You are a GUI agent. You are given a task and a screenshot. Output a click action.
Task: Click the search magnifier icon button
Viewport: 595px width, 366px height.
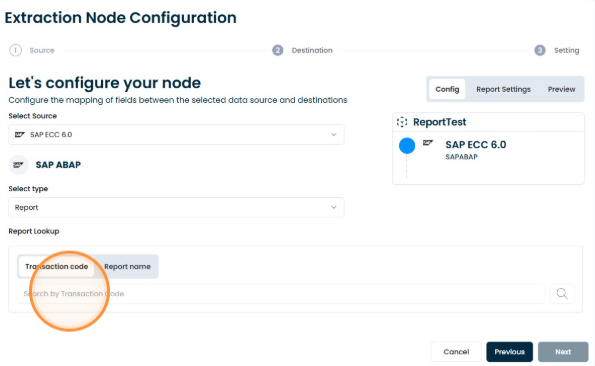(562, 294)
